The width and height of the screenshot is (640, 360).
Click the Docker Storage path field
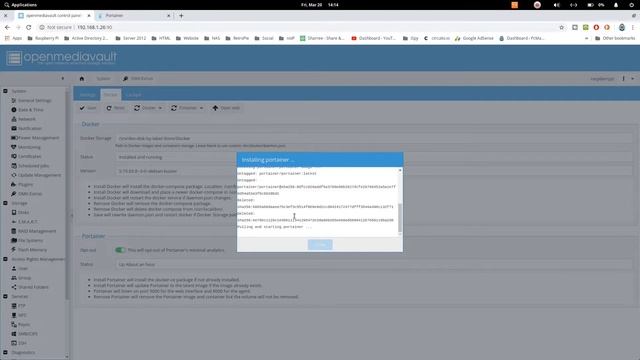click(374, 138)
